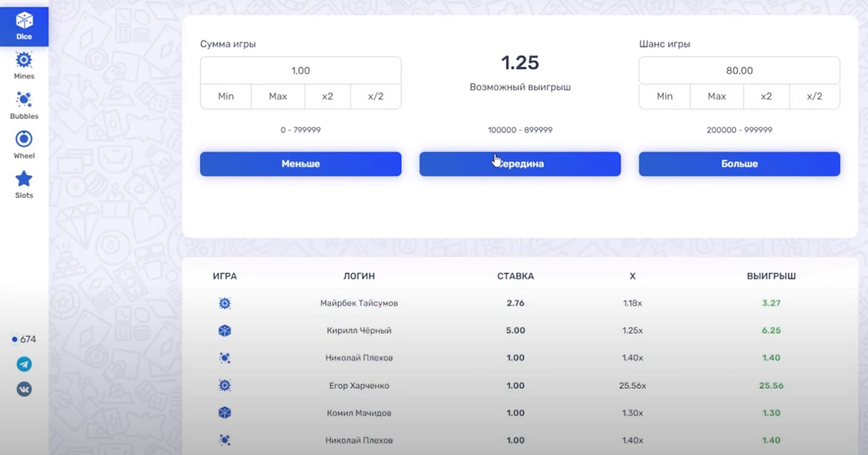Halve the bet amount with x/2
Viewport: 868px width, 455px height.
coord(375,97)
